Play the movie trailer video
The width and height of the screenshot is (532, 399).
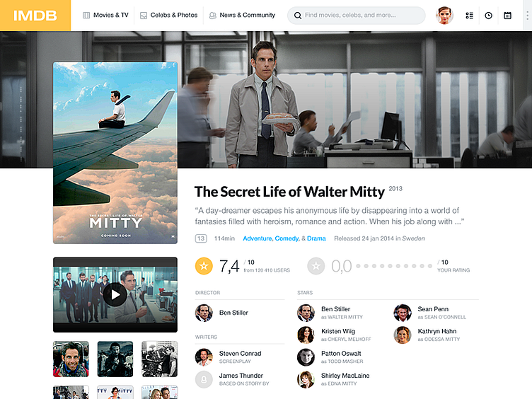tap(115, 294)
